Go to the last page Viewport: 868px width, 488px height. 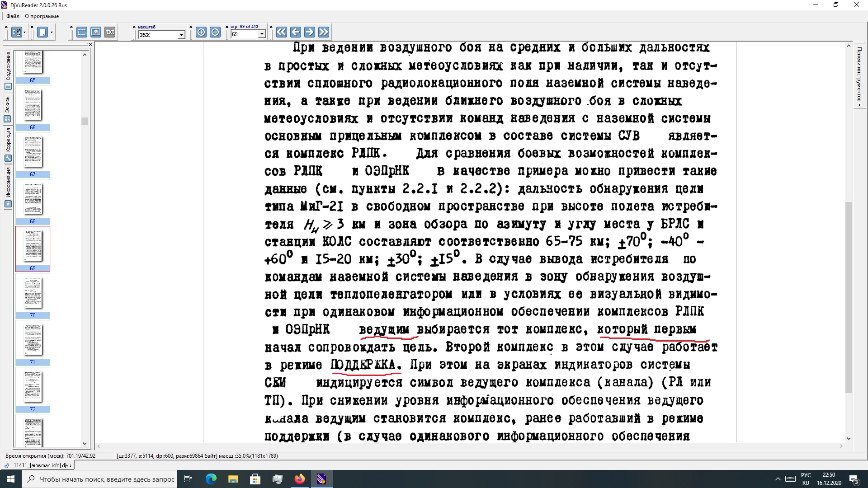(x=323, y=32)
